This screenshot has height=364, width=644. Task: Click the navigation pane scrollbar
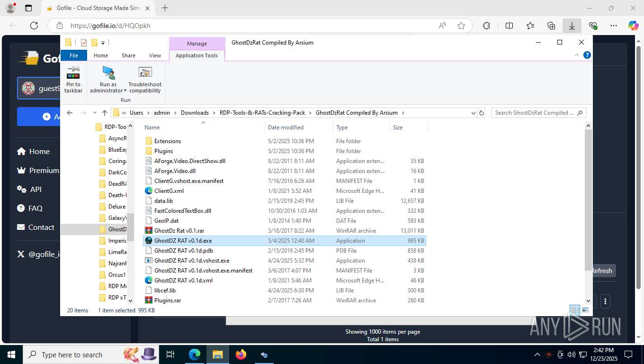[x=131, y=227]
